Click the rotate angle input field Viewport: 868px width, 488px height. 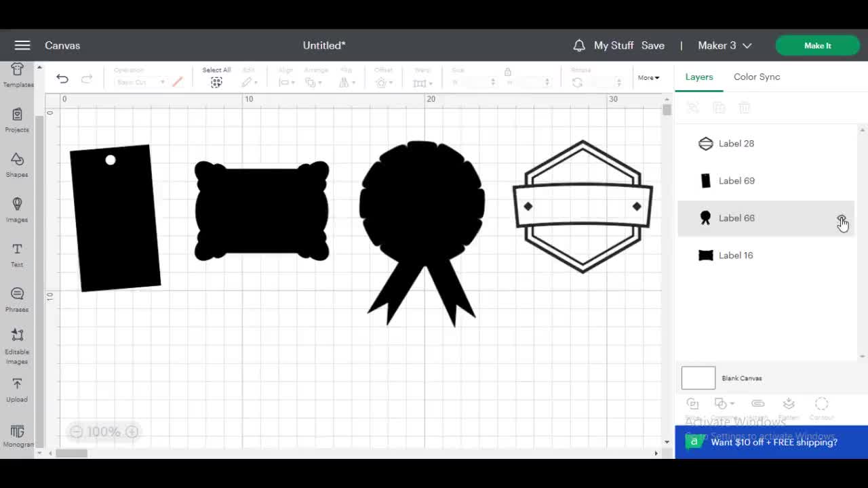point(604,82)
